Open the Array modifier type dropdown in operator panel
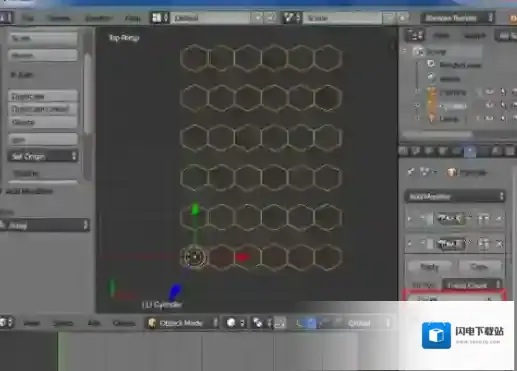The height and width of the screenshot is (371, 517). pos(44,226)
